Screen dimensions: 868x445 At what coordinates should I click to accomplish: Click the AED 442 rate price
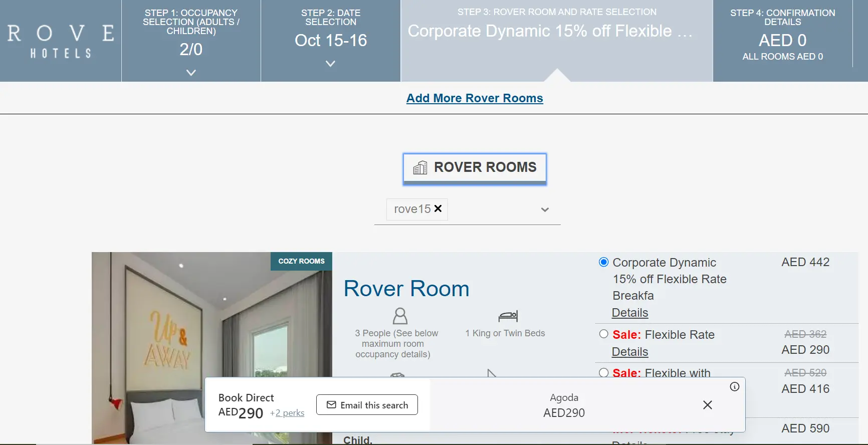[x=805, y=262]
